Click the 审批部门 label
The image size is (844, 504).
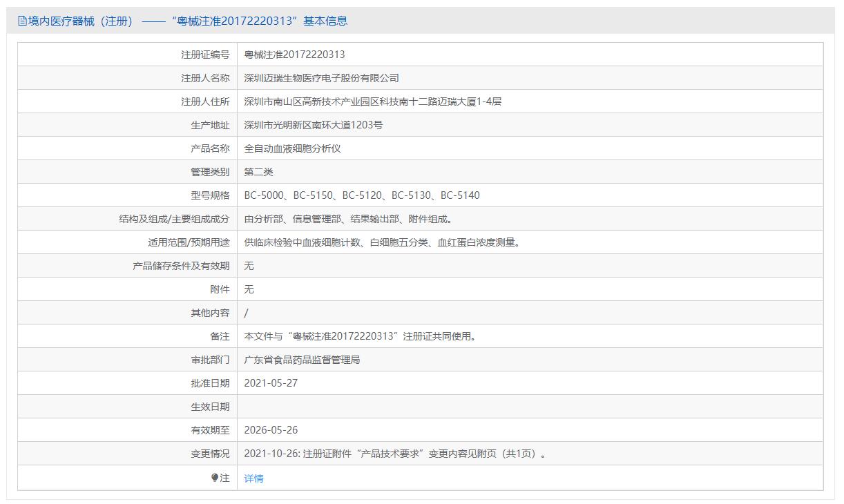210,360
